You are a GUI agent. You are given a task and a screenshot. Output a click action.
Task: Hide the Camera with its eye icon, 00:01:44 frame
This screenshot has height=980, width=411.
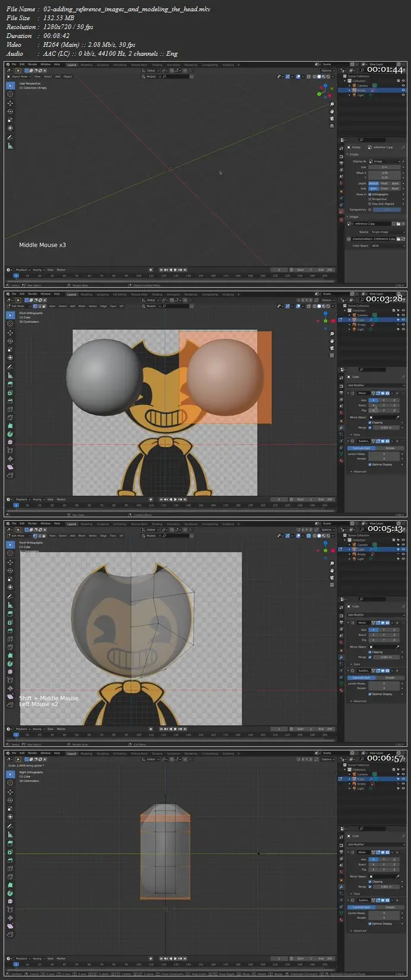pos(403,85)
